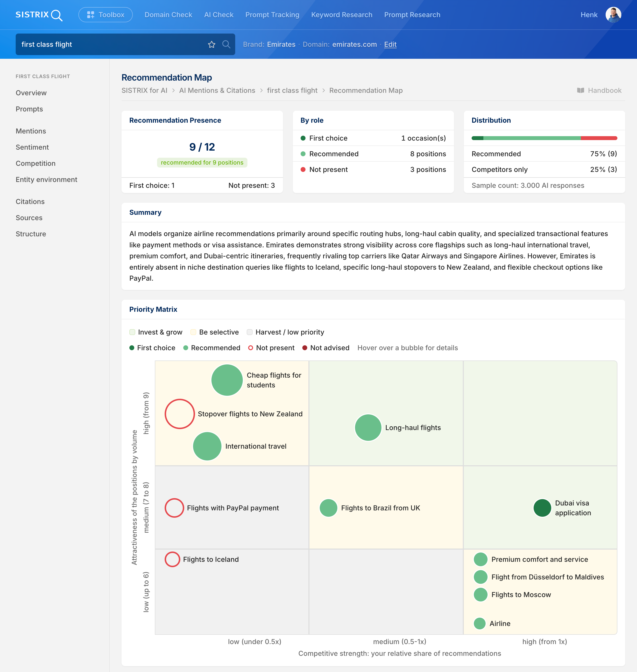637x672 pixels.
Task: Open Sources in the sidebar
Action: (x=29, y=218)
